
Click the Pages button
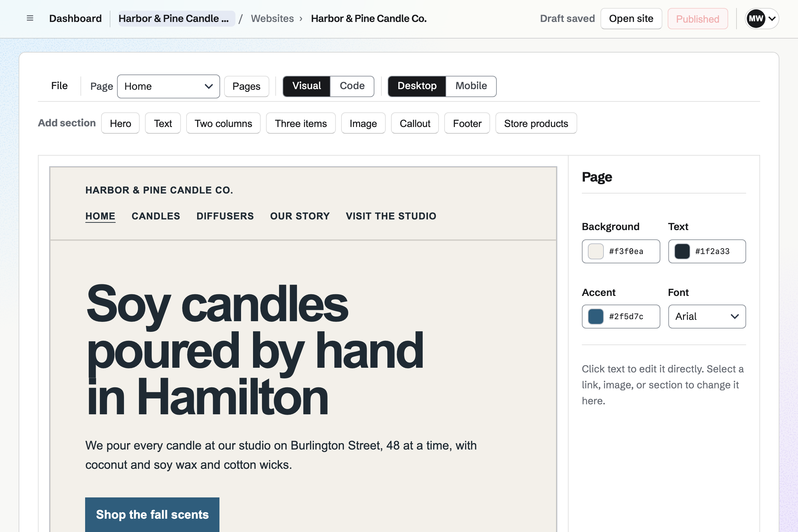click(246, 86)
